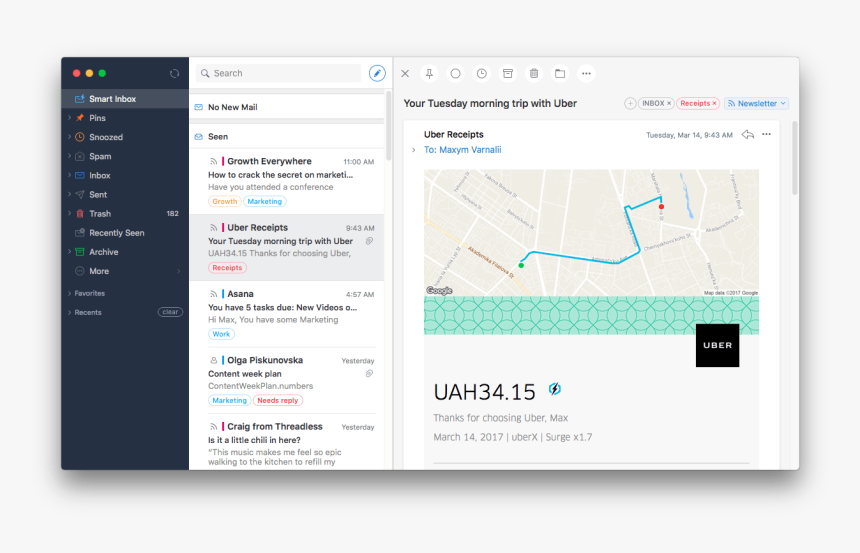Screen dimensions: 860x553
Task: Remove the Receipts tag from email header
Action: pos(714,103)
